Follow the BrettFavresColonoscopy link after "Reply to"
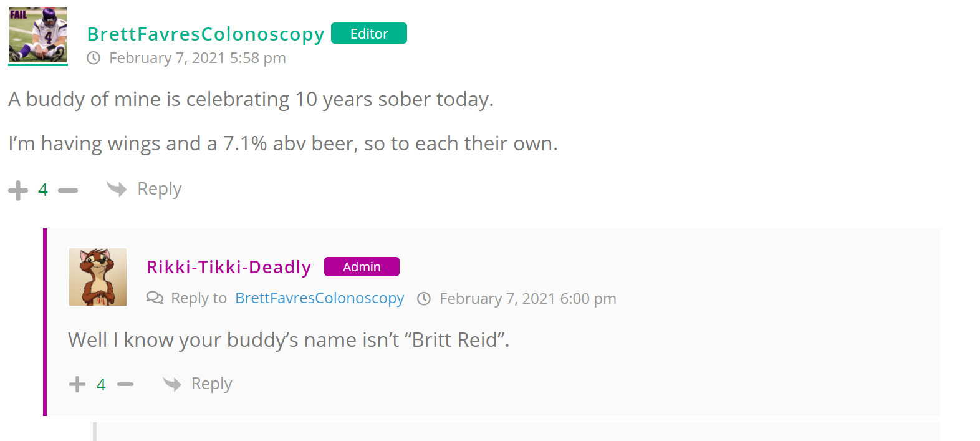 [320, 298]
